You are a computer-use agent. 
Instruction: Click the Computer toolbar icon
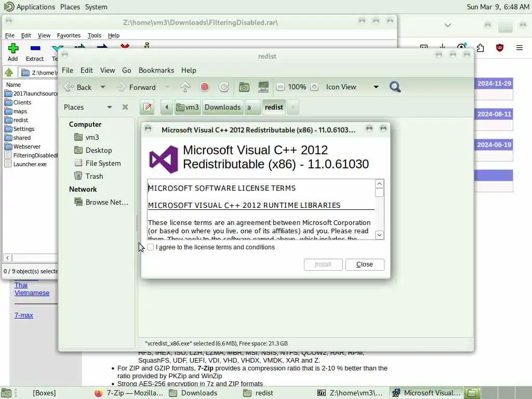pyautogui.click(x=263, y=87)
